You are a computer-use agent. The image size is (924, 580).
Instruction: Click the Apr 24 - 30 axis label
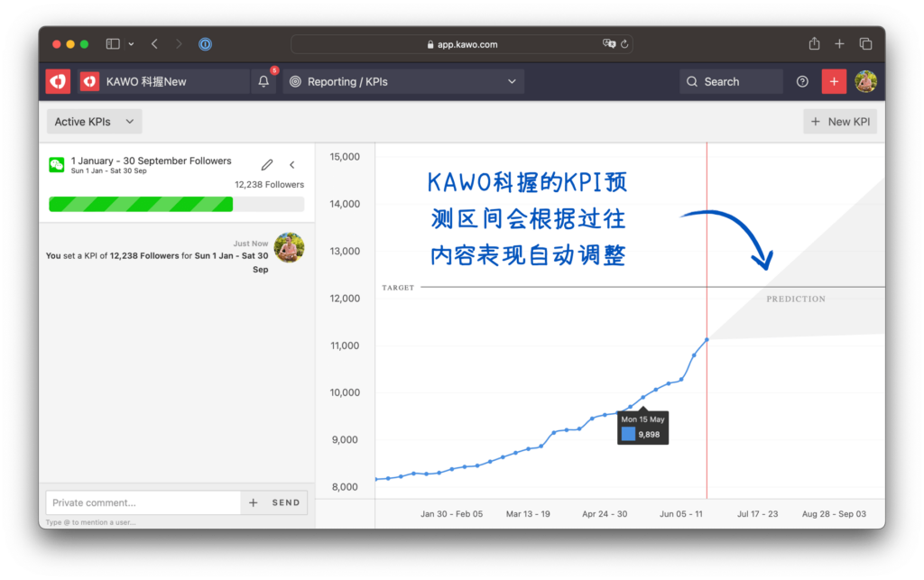click(x=605, y=513)
